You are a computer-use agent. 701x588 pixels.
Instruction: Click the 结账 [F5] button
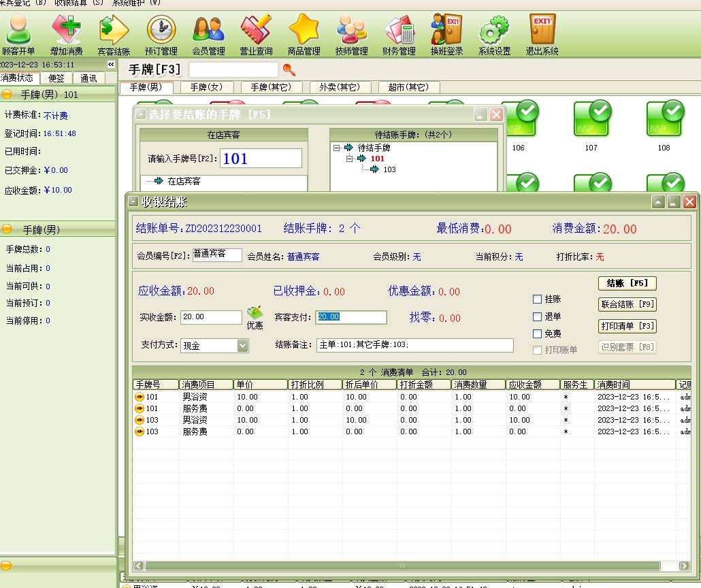[627, 283]
